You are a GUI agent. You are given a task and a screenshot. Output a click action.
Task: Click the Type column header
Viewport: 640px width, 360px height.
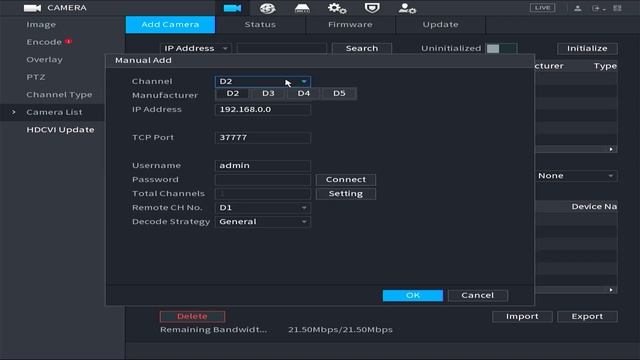(605, 66)
